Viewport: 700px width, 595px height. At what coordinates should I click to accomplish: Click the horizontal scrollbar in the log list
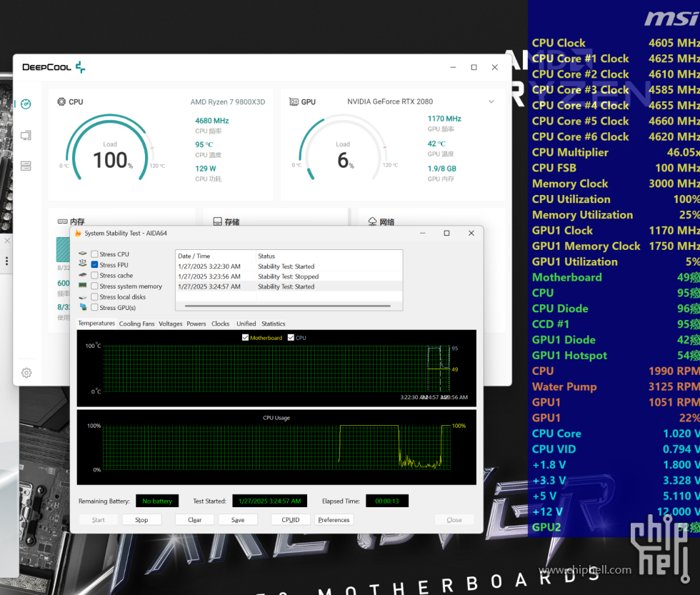[287, 306]
